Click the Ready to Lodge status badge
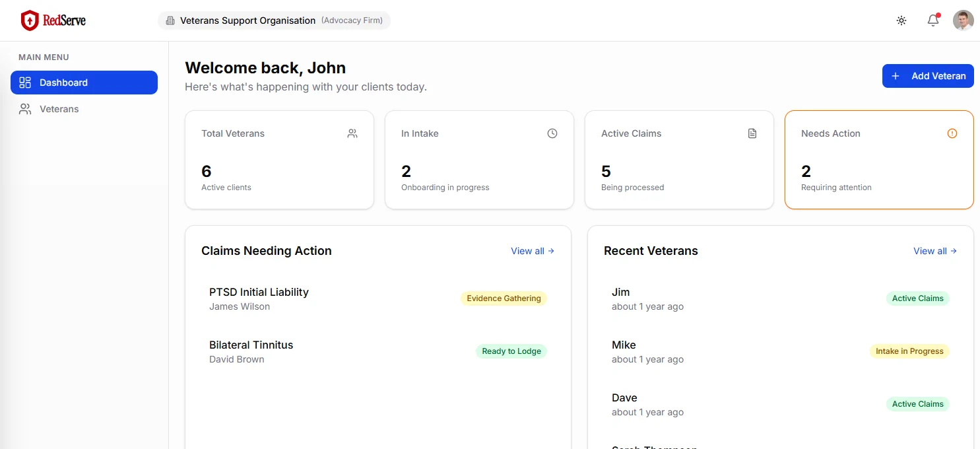The width and height of the screenshot is (980, 449). click(x=511, y=351)
